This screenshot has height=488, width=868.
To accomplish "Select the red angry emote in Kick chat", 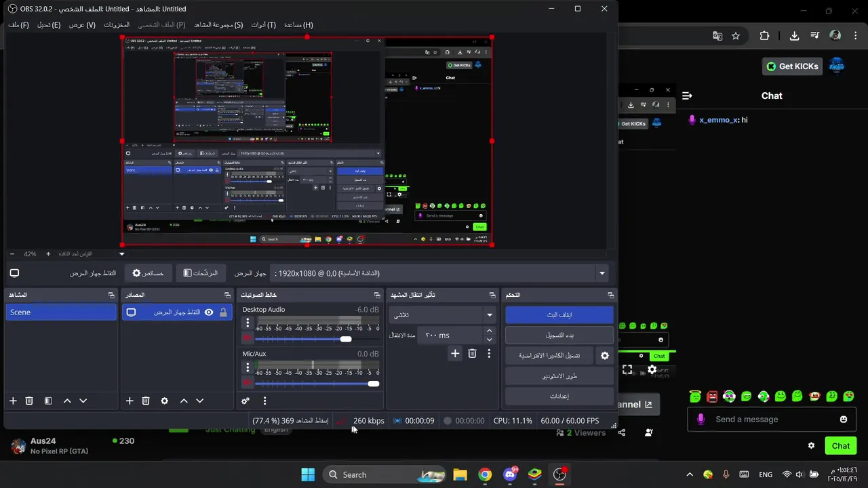I will [712, 396].
